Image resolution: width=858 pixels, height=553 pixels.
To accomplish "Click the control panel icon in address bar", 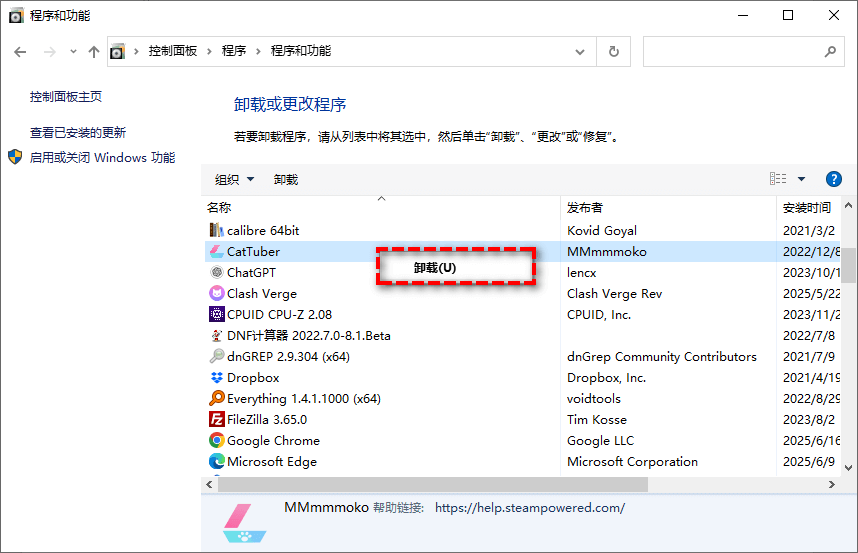I will click(118, 51).
